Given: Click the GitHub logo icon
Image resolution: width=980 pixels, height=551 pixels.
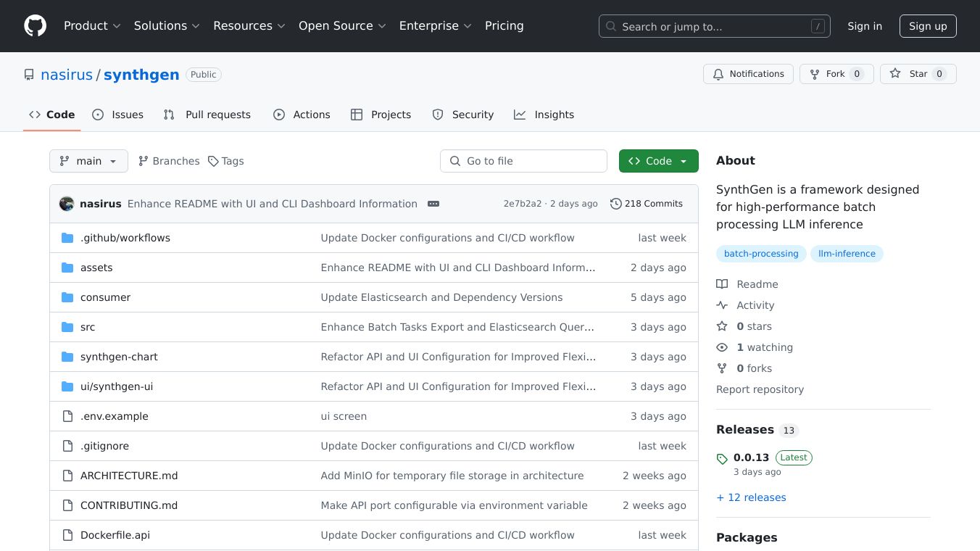Looking at the screenshot, I should [x=35, y=26].
